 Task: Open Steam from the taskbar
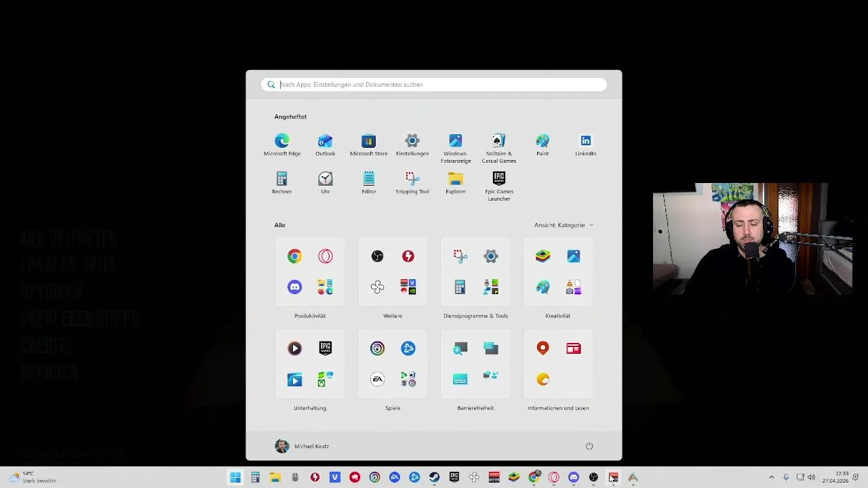(434, 477)
